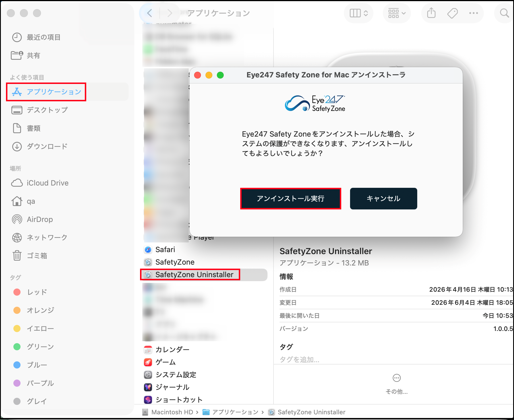Open 最近の項目 in sidebar
The height and width of the screenshot is (420, 514).
click(36, 37)
